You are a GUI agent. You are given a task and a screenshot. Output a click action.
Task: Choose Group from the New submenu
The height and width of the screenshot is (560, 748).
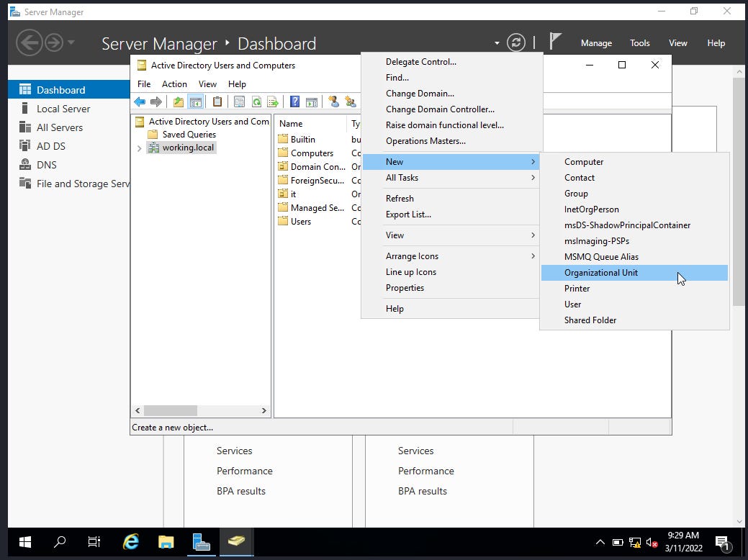coord(634,194)
